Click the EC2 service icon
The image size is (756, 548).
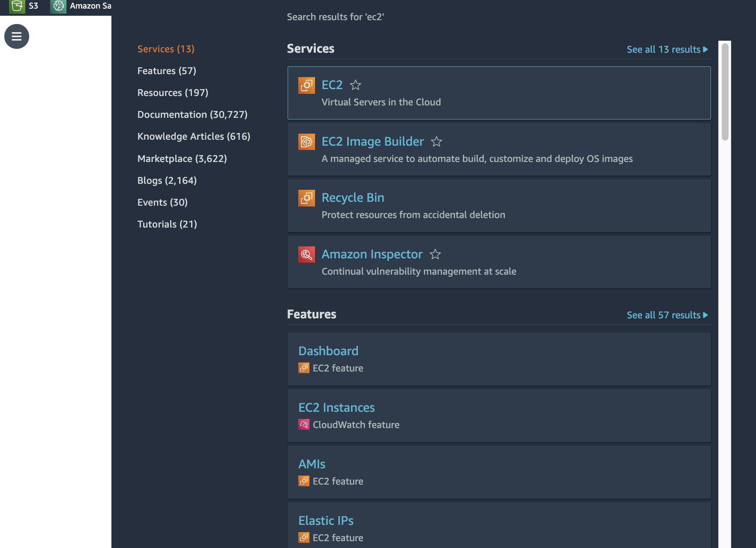pyautogui.click(x=306, y=85)
